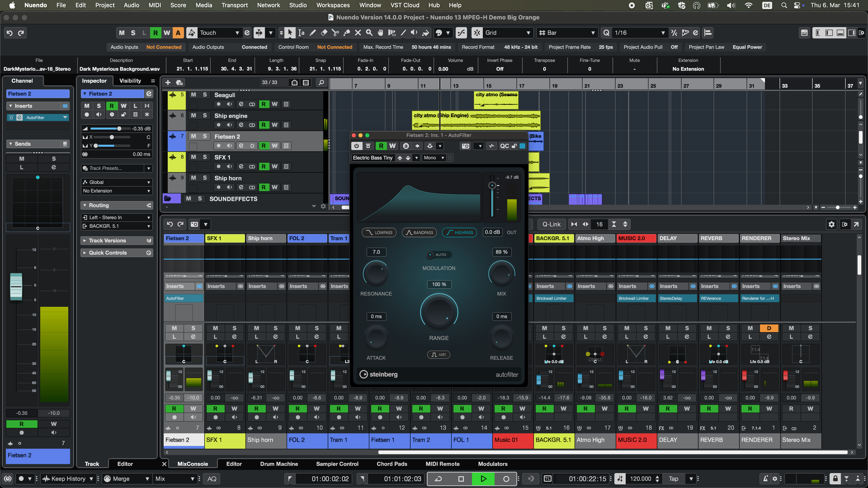Image resolution: width=868 pixels, height=488 pixels.
Task: Toggle AutoFilter plugin power bypass button
Action: click(x=356, y=146)
